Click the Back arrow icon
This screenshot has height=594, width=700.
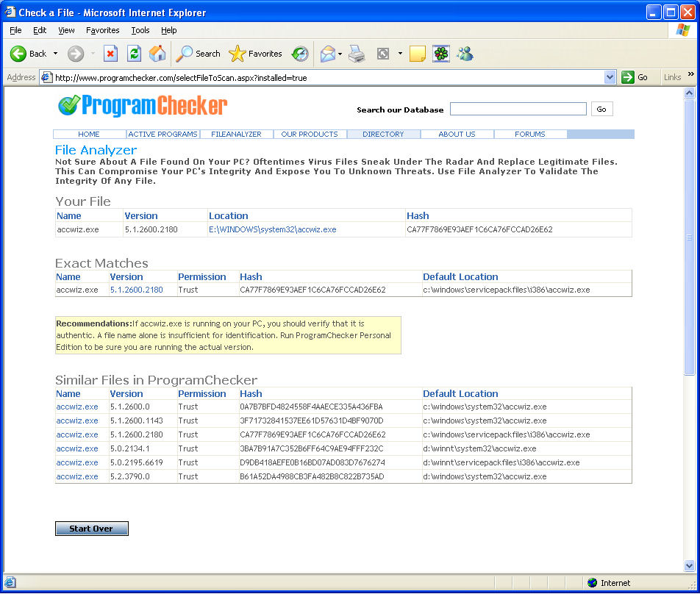[x=18, y=54]
